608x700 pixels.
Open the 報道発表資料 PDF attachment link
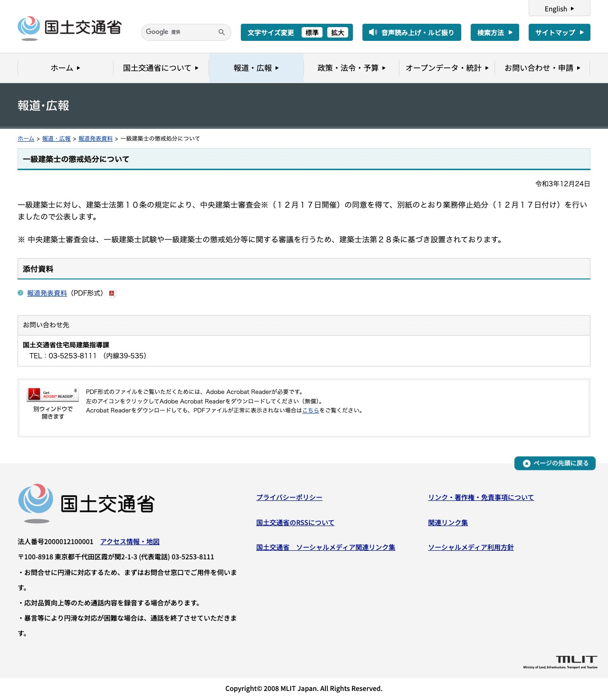(x=47, y=293)
